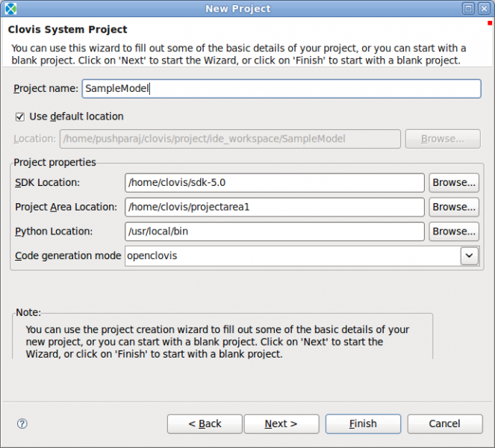Click the openclovis code generation value
Viewport: 495px width, 448px height.
(x=152, y=255)
